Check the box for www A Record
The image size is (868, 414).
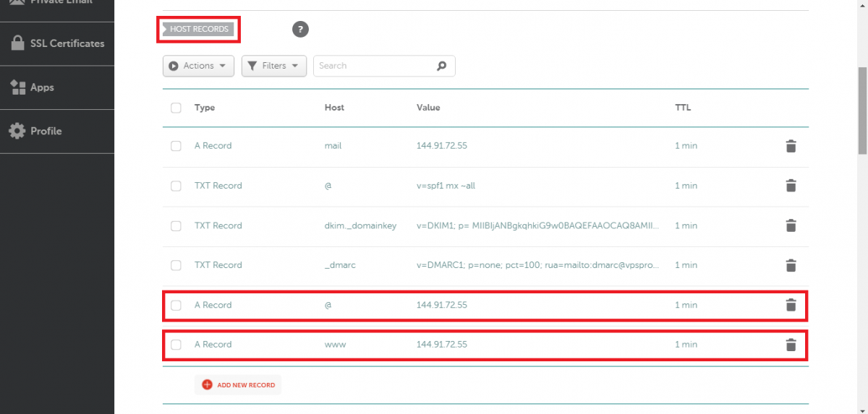176,345
